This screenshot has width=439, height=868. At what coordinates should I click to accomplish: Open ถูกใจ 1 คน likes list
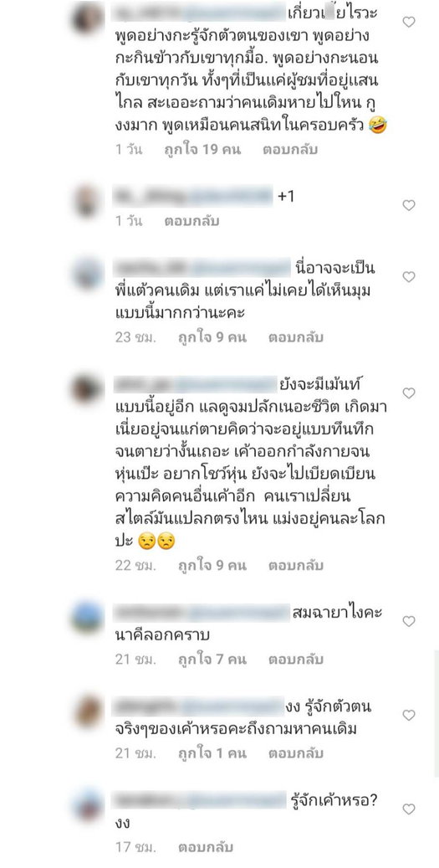pyautogui.click(x=212, y=753)
